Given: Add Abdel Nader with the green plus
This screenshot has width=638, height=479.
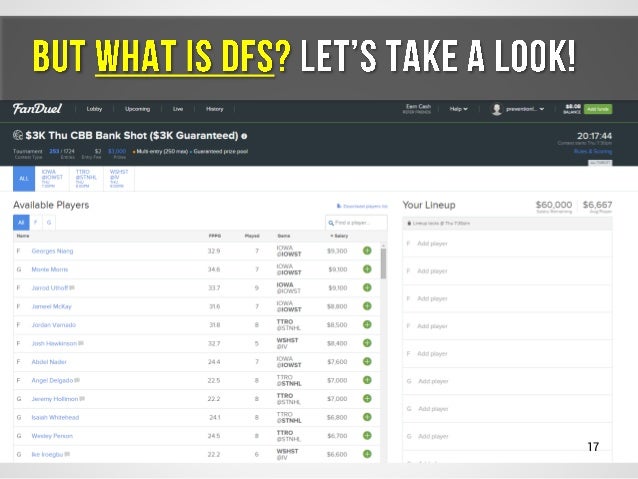Looking at the screenshot, I should [x=367, y=361].
